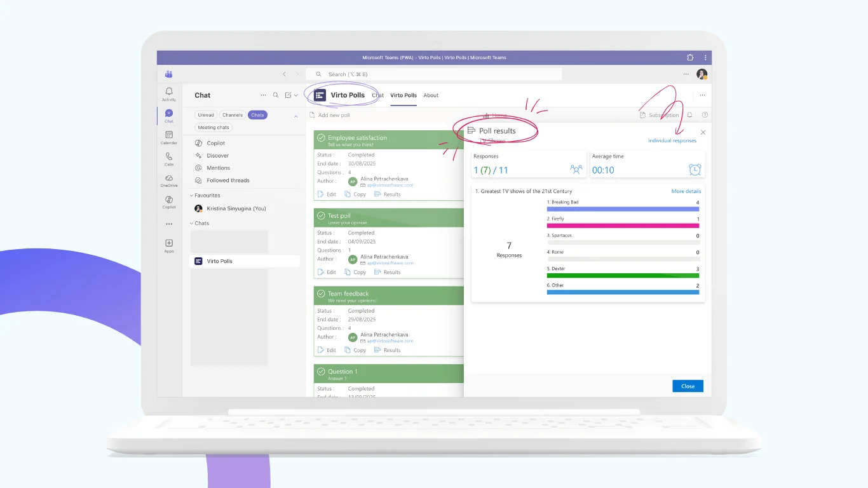Click the Microsoft Teams logo icon
The image size is (868, 488).
click(169, 74)
